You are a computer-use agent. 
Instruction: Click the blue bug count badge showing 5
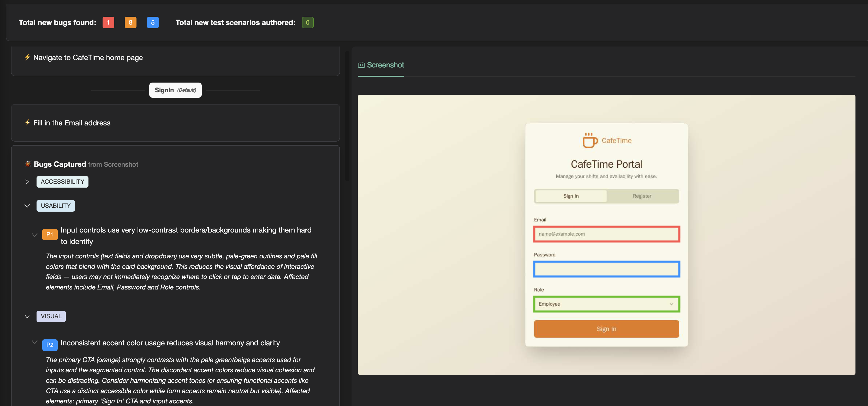(153, 22)
